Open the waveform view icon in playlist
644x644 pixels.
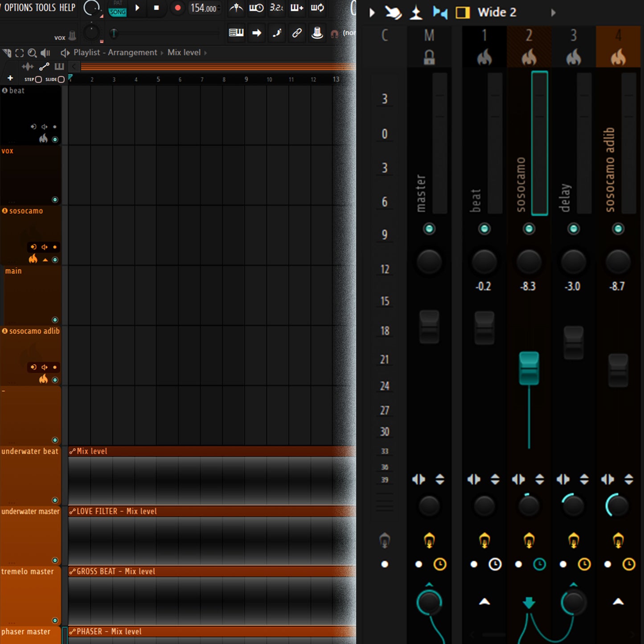(x=28, y=67)
